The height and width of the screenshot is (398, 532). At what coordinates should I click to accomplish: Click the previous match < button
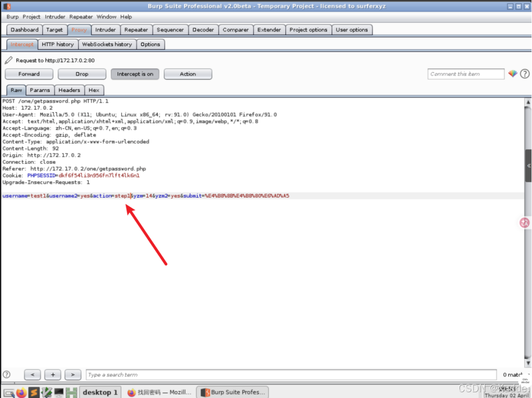[33, 375]
